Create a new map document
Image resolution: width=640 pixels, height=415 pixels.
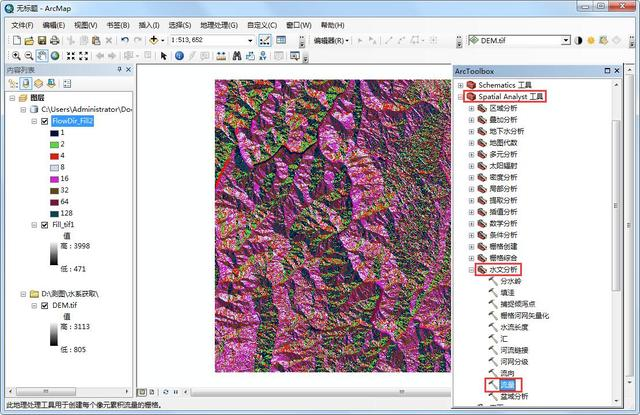tap(17, 40)
